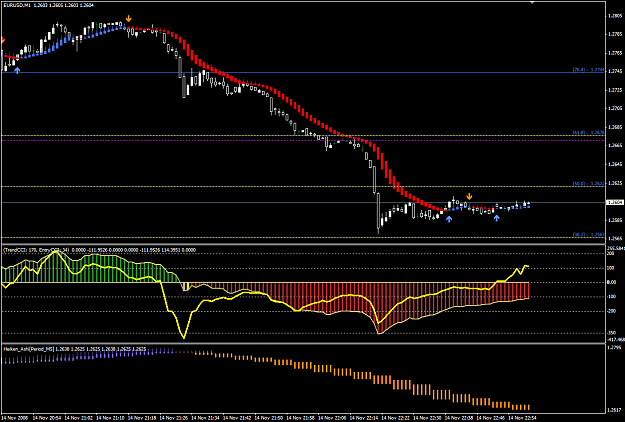Click the 200 level on CCI scale
The image size is (625, 422).
[611, 253]
